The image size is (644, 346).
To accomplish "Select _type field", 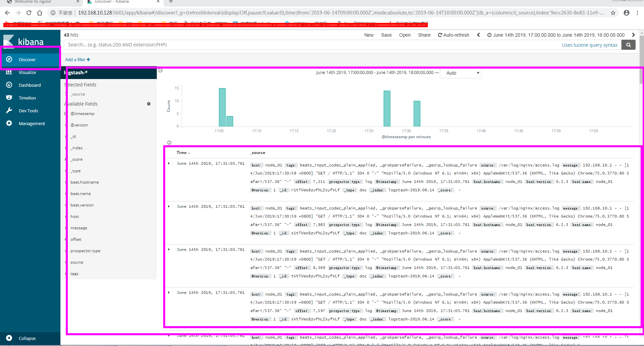I will tap(76, 171).
